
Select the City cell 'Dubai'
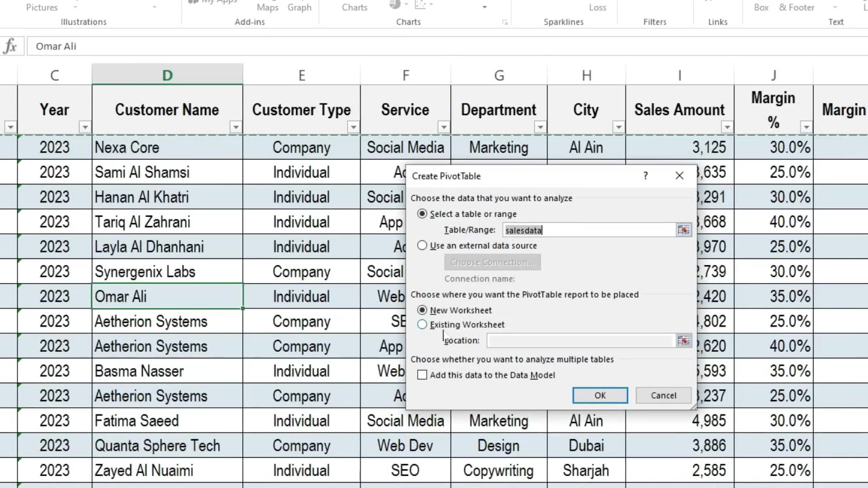587,446
